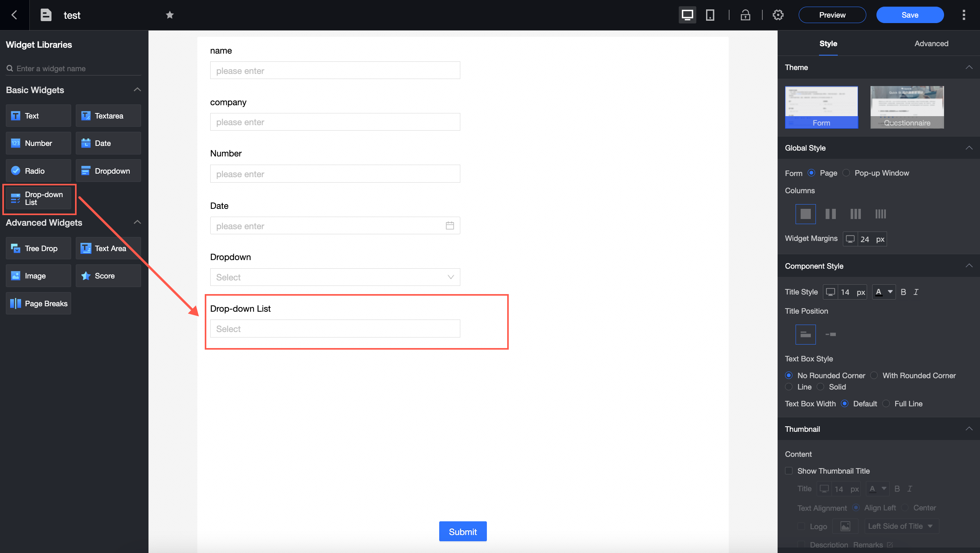
Task: Click into the name input field
Action: 334,70
